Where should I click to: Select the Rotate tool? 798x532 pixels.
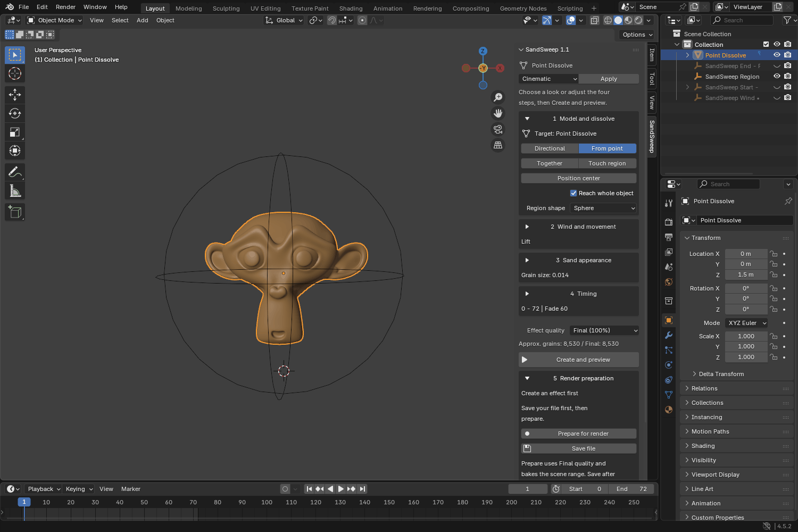tap(15, 113)
